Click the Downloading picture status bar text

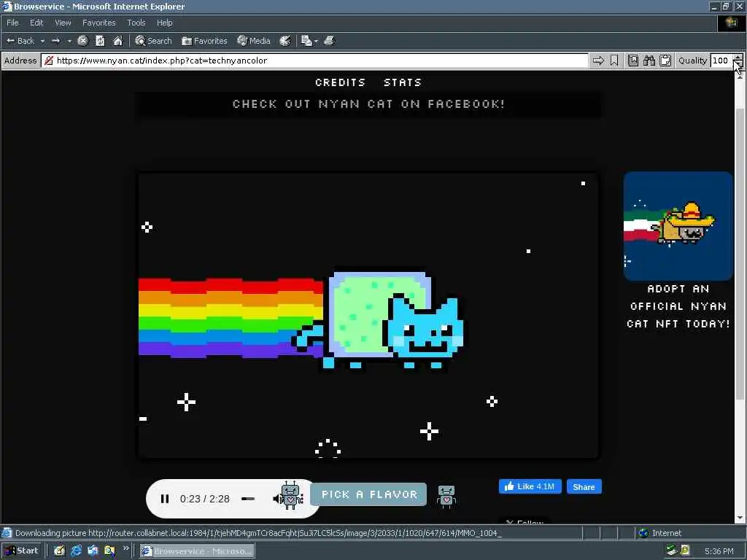[x=258, y=533]
